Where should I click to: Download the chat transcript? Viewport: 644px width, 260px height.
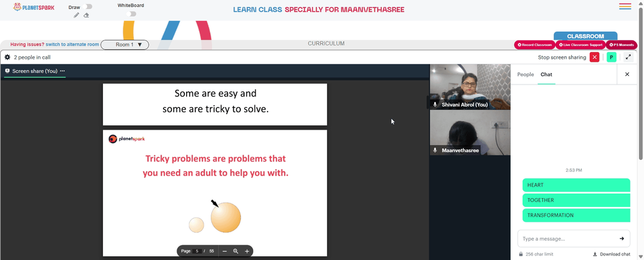[612, 254]
